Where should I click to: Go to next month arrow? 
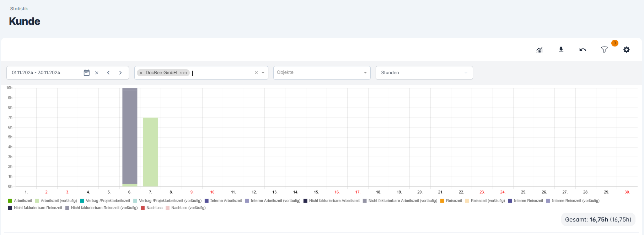(x=120, y=73)
